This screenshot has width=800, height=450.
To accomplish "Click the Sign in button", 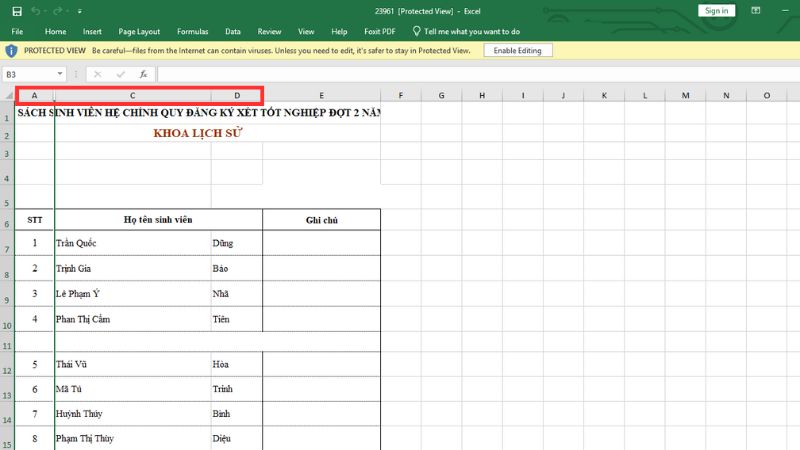I will (716, 11).
